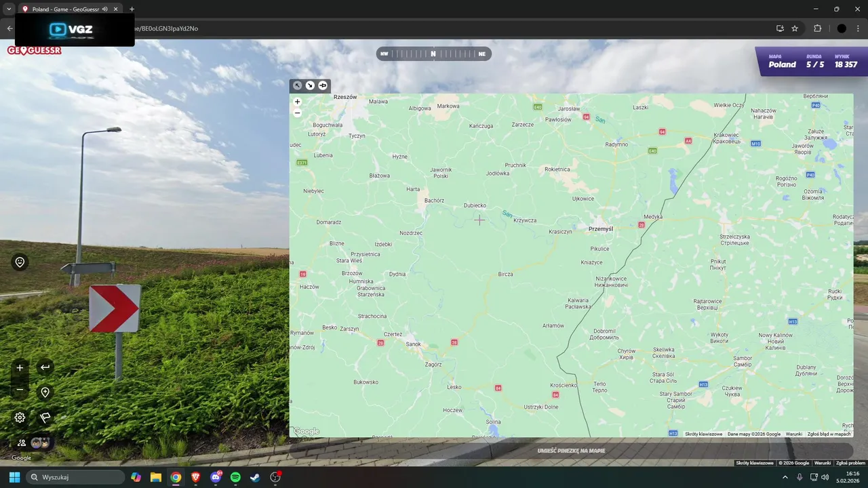The width and height of the screenshot is (868, 488).
Task: Open Brave browser from the taskbar
Action: [x=195, y=477]
